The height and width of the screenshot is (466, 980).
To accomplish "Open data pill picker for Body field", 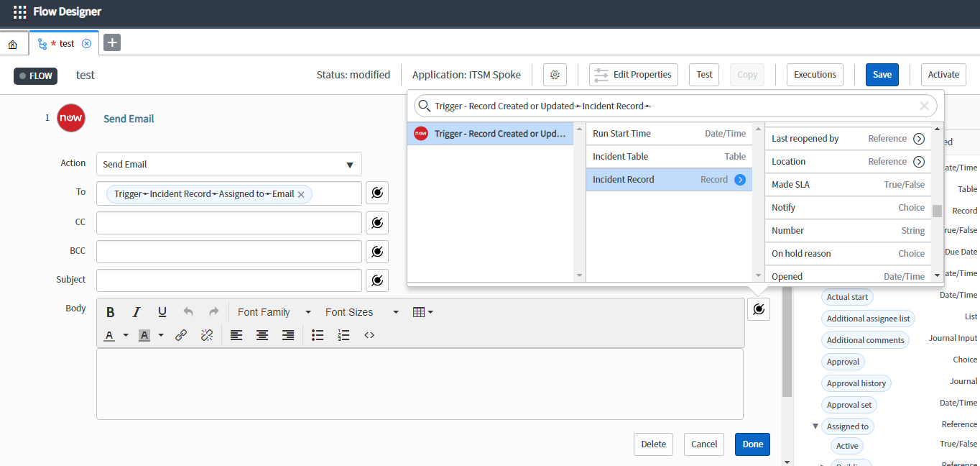I will point(759,309).
